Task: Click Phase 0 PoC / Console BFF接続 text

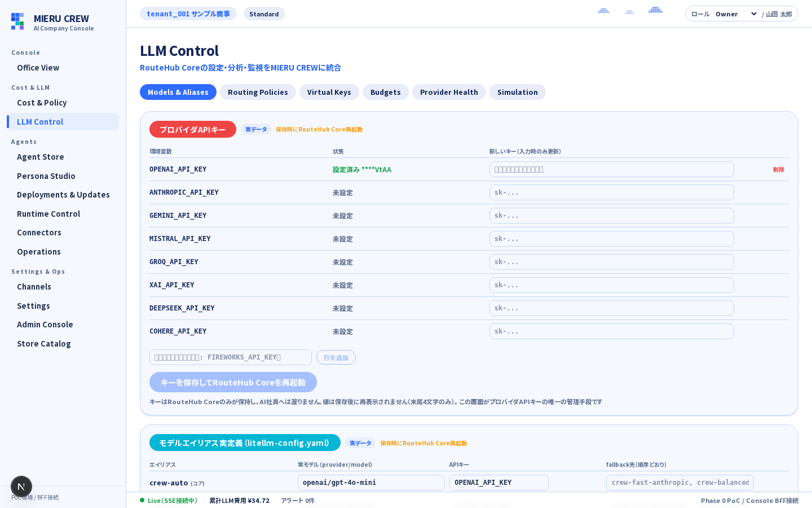Action: click(x=749, y=501)
